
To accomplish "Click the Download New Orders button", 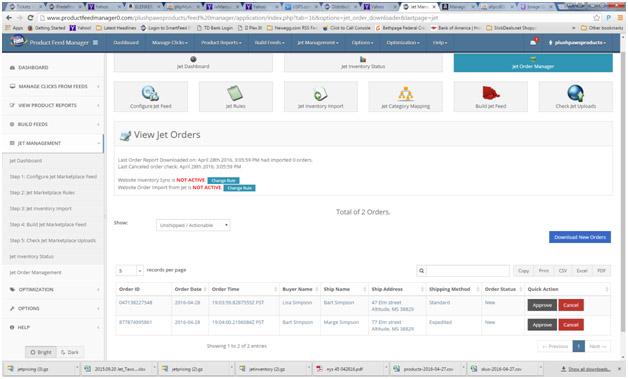I will pyautogui.click(x=580, y=237).
